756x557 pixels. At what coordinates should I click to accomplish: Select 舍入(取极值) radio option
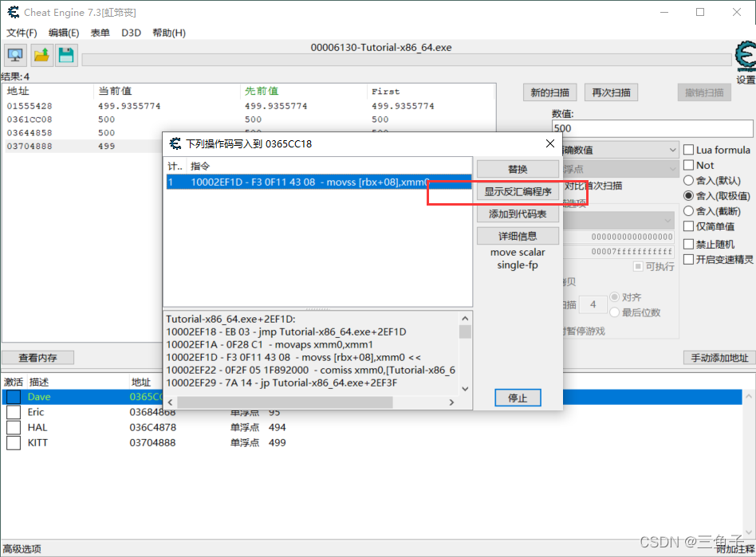688,195
